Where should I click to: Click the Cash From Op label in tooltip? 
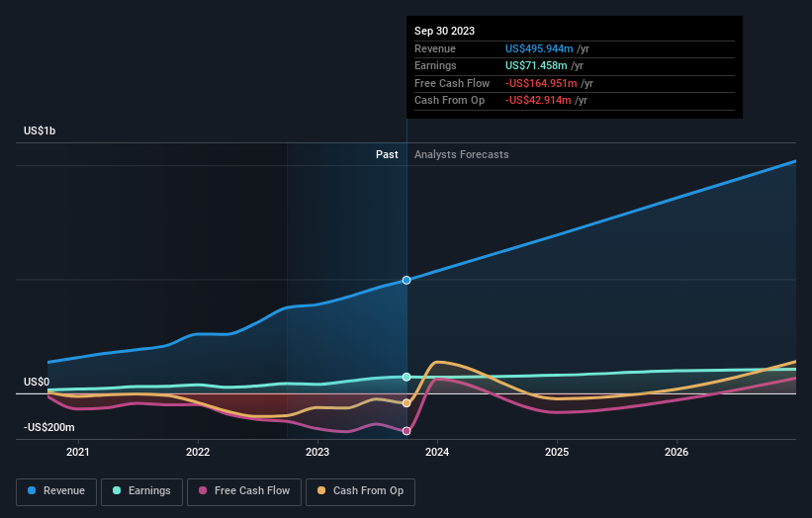click(449, 101)
